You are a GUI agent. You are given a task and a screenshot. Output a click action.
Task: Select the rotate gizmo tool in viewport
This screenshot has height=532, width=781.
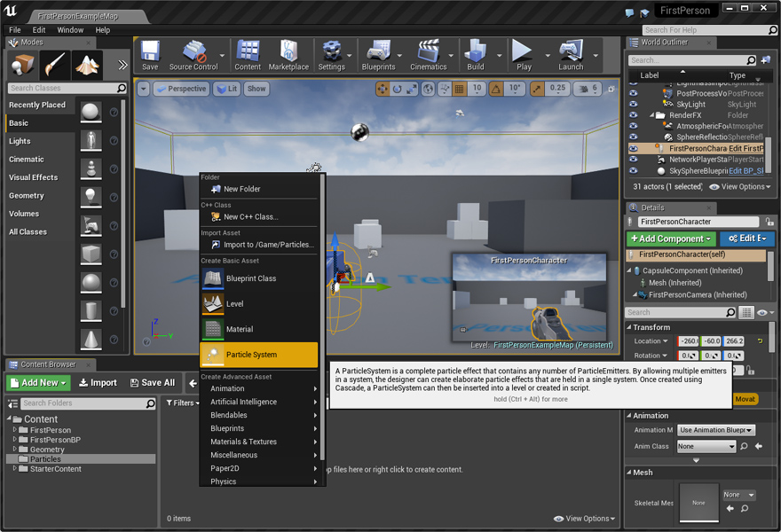coord(397,89)
